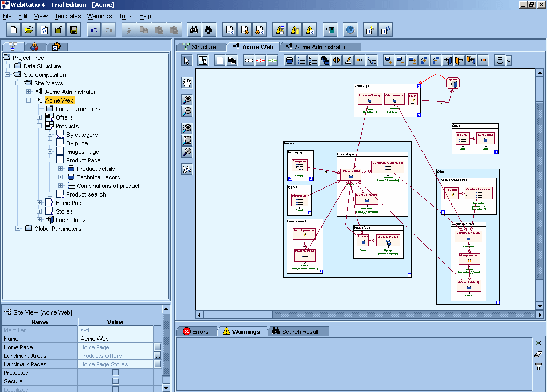Switch to the Errors tab
The image size is (547, 392).
(x=196, y=331)
